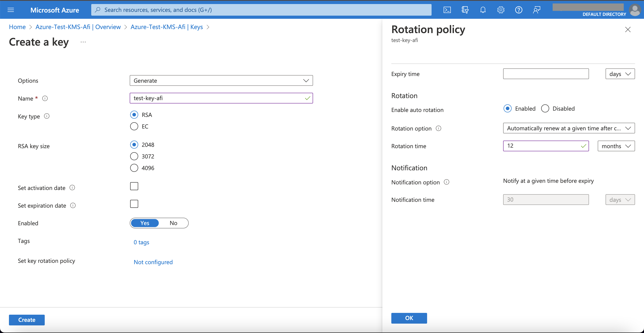
Task: Open Expiry time days unit dropdown
Action: [620, 74]
